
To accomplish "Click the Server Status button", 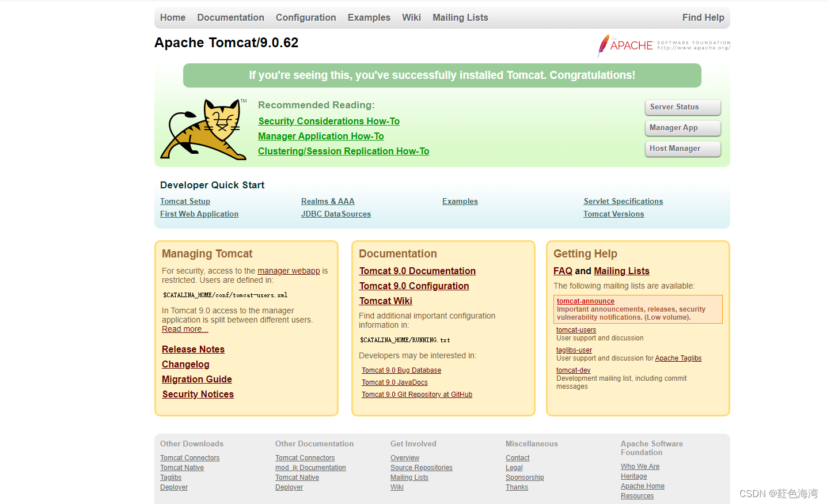I will [x=682, y=107].
